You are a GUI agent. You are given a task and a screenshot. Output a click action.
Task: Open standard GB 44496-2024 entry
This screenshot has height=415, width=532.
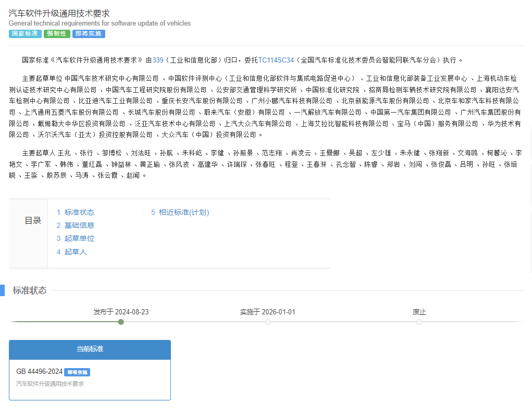[x=40, y=372]
